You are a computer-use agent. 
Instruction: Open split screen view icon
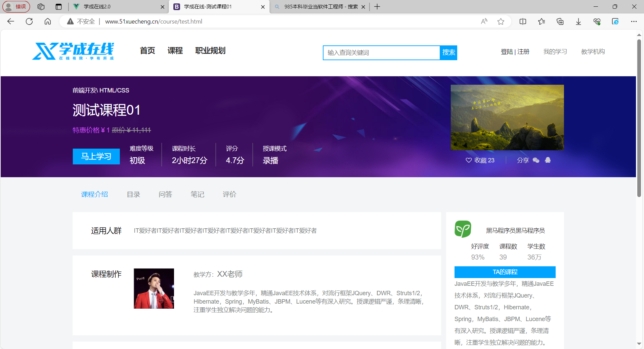click(x=523, y=22)
